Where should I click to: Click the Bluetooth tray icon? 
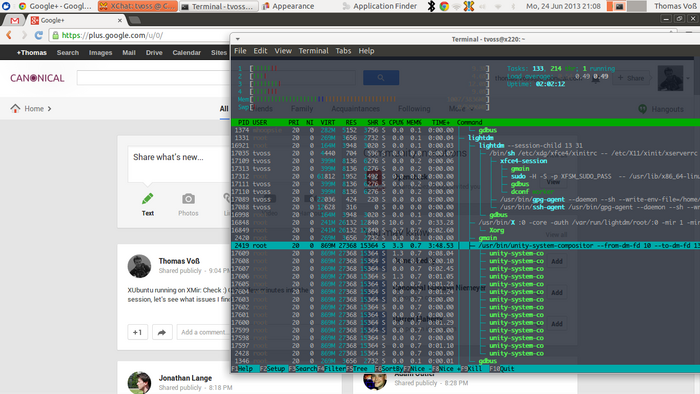pos(431,6)
